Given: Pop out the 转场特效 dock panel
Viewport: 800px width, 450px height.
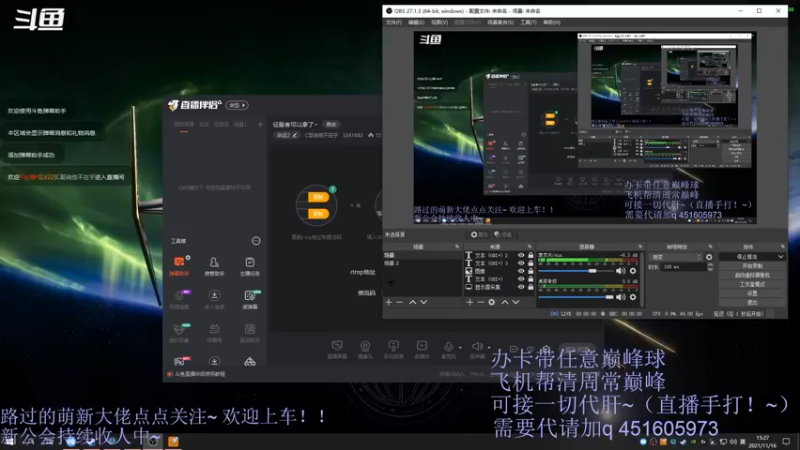Looking at the screenshot, I should pyautogui.click(x=710, y=247).
